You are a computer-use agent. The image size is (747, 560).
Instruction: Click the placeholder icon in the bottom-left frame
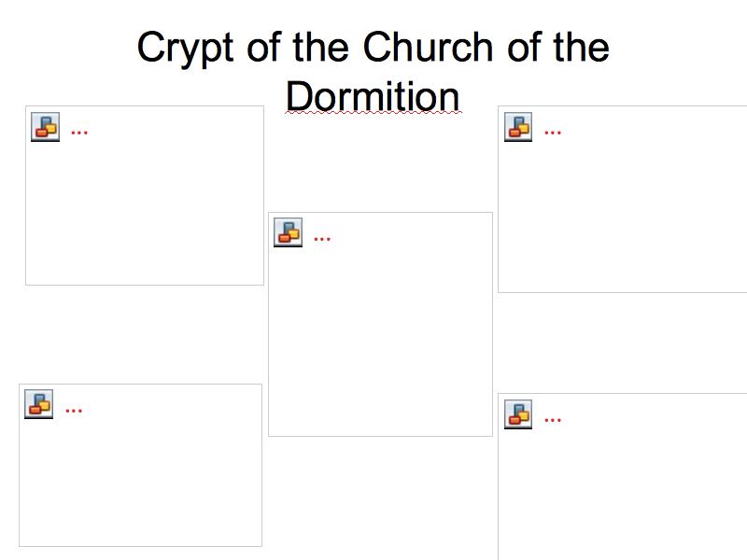(x=38, y=404)
